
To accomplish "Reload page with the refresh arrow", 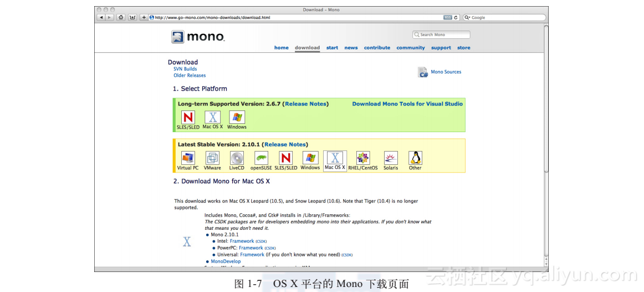I will 456,18.
